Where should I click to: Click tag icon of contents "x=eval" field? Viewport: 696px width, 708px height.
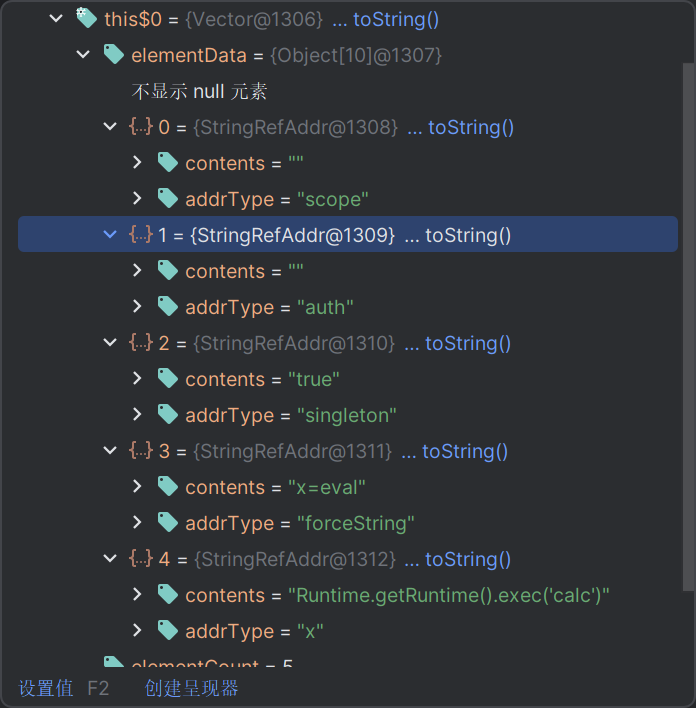click(x=168, y=487)
